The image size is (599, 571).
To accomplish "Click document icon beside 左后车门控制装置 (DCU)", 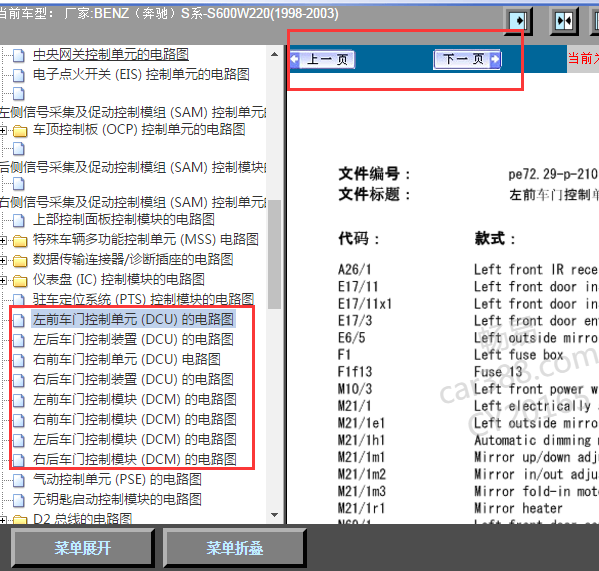I will coord(19,340).
